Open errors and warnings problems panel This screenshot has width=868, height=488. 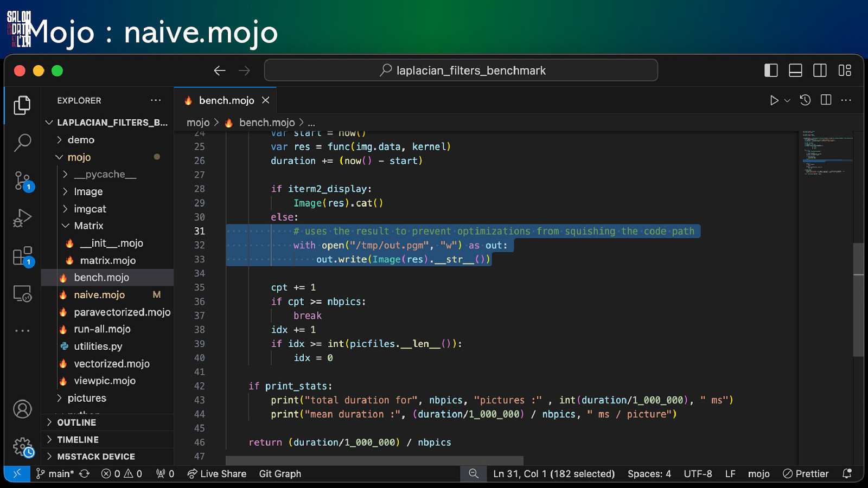(122, 473)
